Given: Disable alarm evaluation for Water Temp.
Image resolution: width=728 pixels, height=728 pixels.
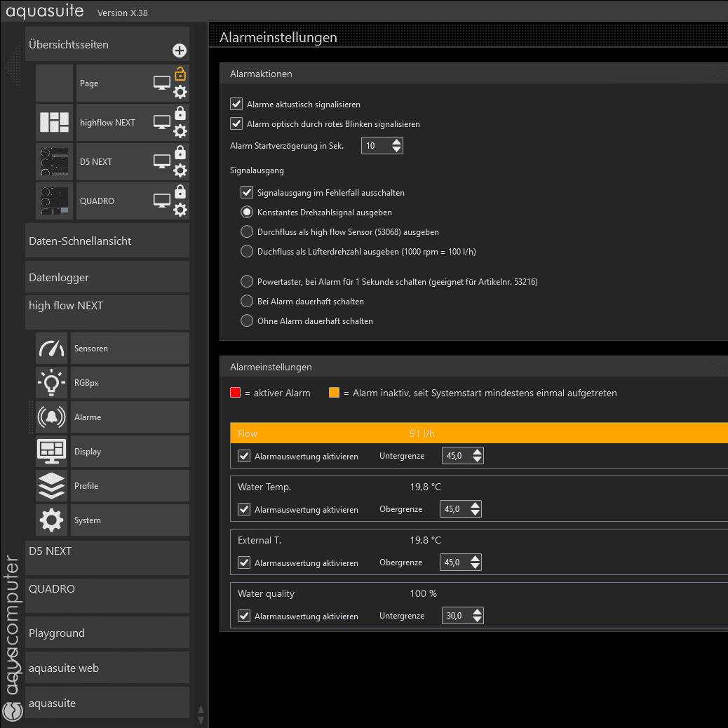Looking at the screenshot, I should tap(244, 509).
